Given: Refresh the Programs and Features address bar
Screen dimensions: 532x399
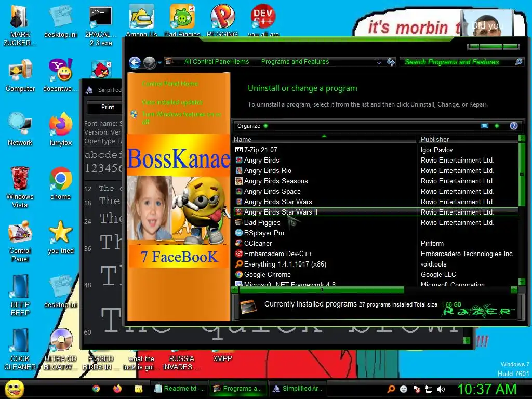Looking at the screenshot, I should tap(391, 62).
